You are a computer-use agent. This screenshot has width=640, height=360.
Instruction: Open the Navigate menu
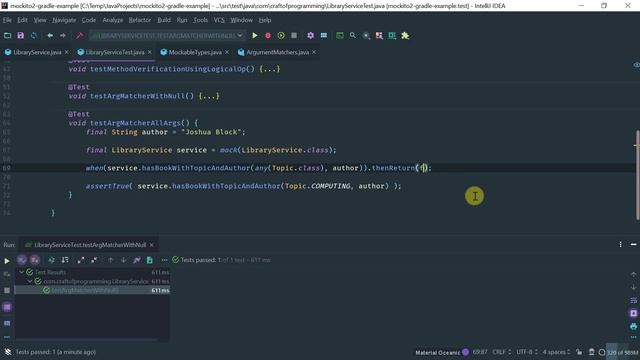pyautogui.click(x=64, y=20)
